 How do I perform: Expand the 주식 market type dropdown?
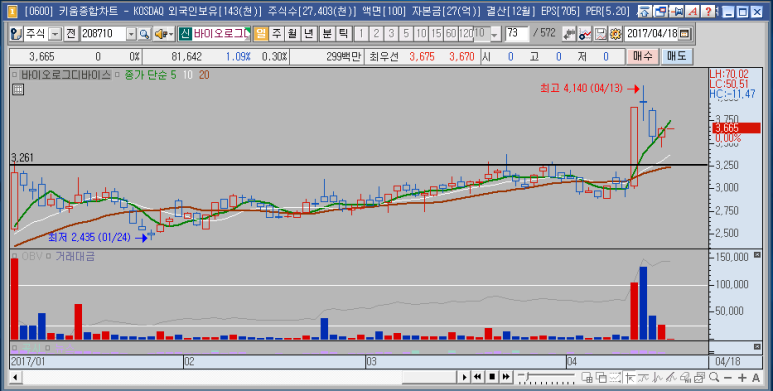coord(55,34)
